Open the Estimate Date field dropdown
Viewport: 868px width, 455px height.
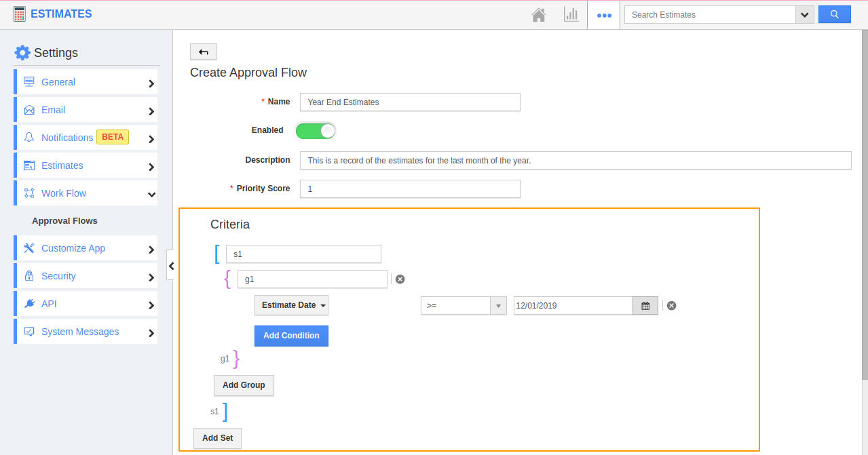point(291,305)
